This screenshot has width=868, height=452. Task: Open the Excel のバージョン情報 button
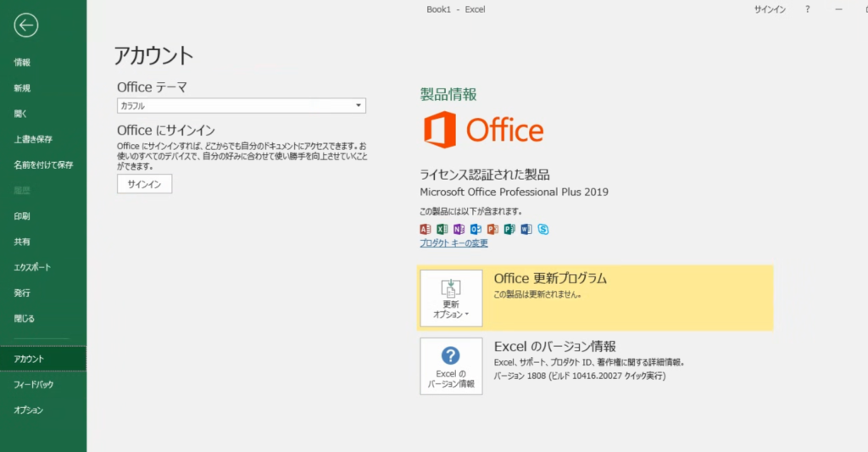(x=451, y=366)
